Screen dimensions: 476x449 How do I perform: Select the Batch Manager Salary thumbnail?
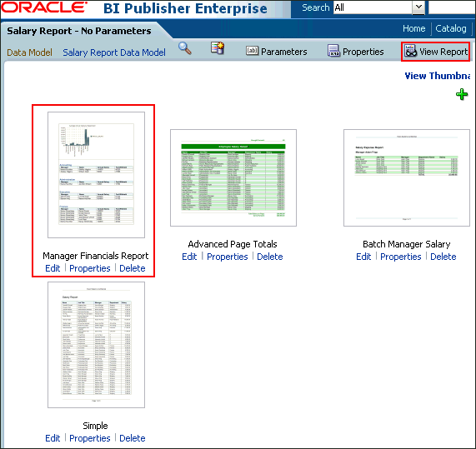tap(407, 177)
